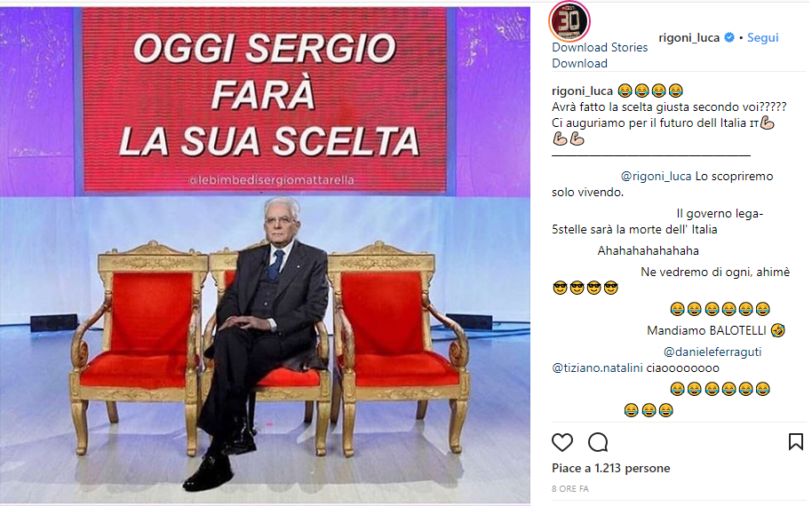The width and height of the screenshot is (812, 506).
Task: Click the Sergio Mattarella meme image
Action: coord(265,255)
